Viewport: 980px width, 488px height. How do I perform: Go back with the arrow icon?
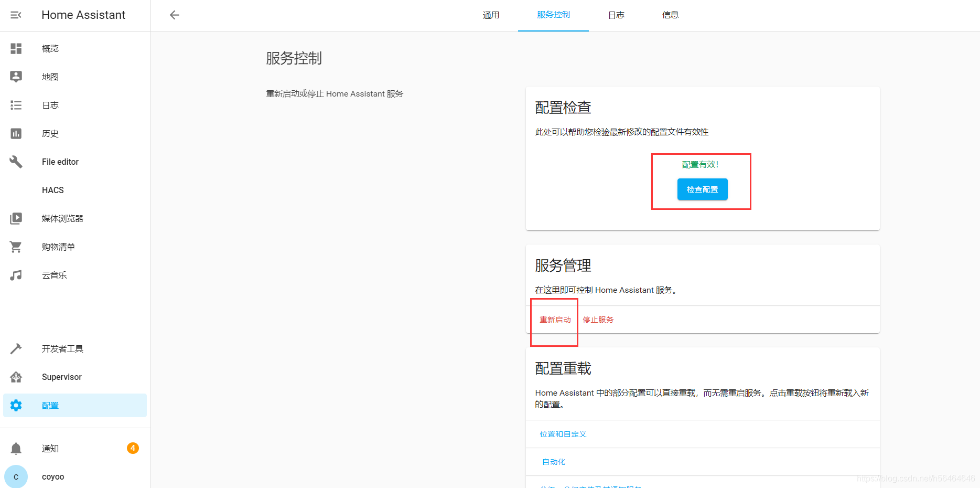[x=175, y=15]
